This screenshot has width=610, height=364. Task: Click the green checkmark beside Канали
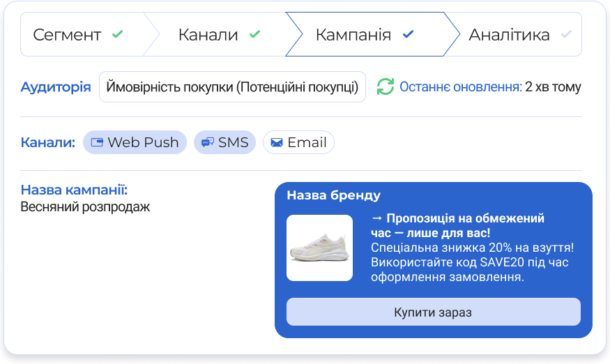(254, 34)
